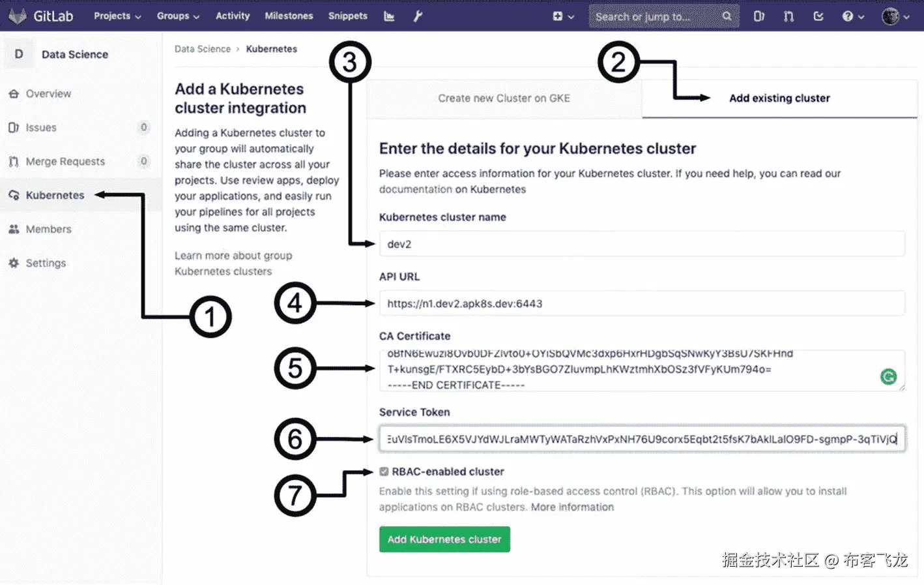Click the API URL input field
924x585 pixels.
pos(642,303)
